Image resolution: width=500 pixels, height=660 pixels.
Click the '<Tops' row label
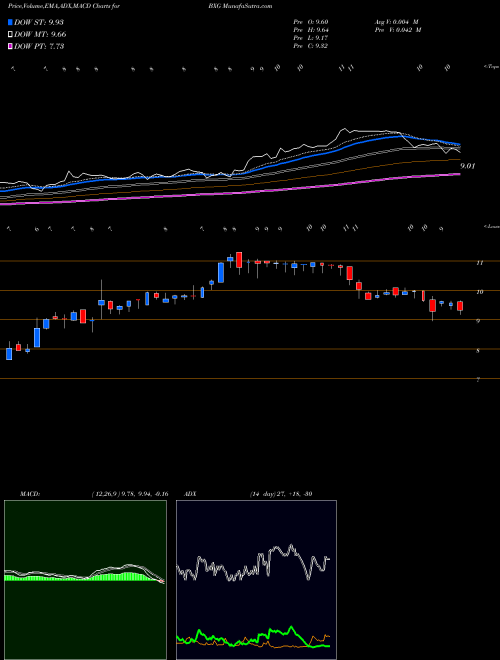[491, 67]
